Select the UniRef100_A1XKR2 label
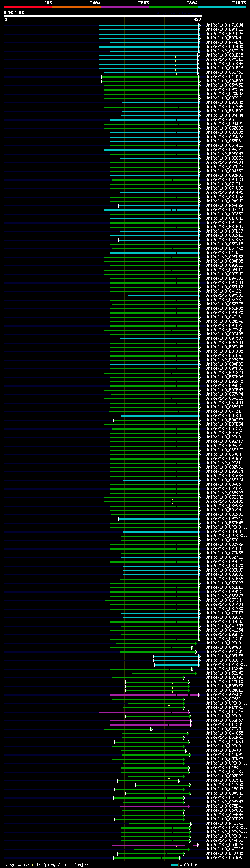 224,708
